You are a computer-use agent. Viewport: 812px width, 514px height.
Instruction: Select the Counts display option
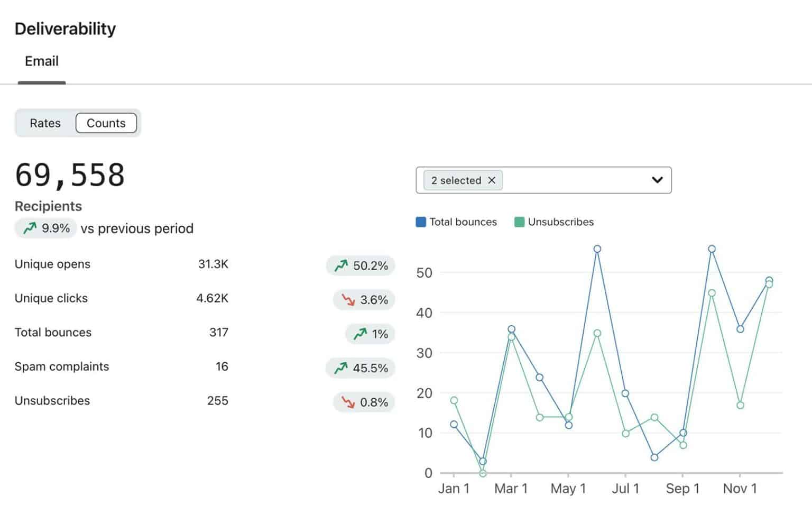pos(106,123)
